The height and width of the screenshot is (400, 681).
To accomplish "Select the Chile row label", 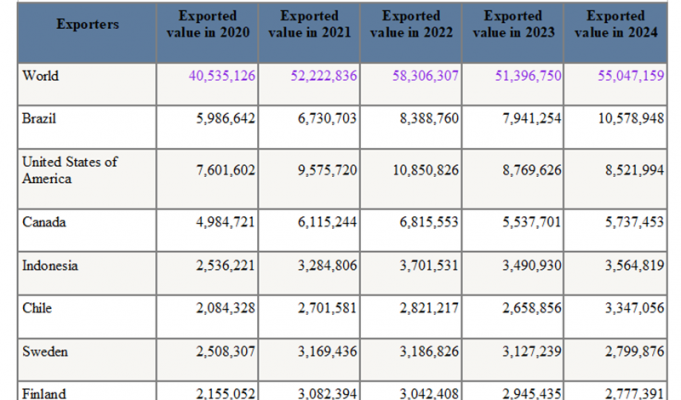I will (x=36, y=309).
